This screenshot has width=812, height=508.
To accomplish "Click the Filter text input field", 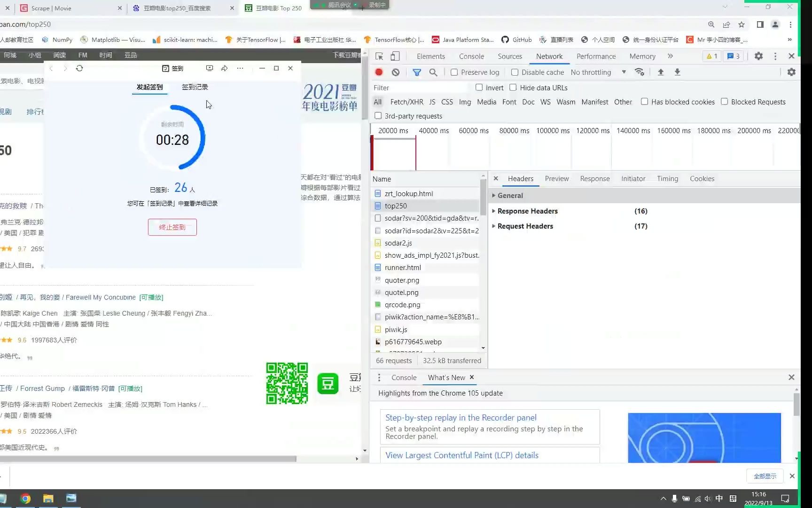I will pyautogui.click(x=421, y=88).
